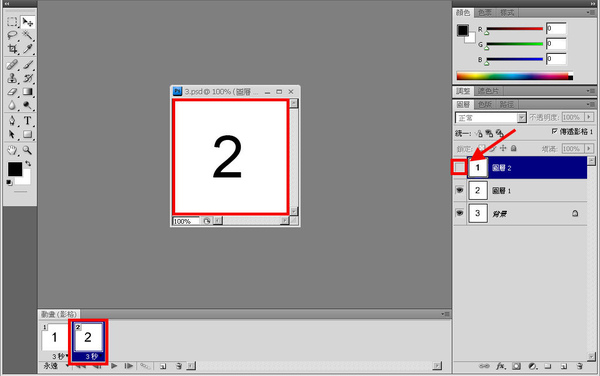Viewport: 600px width, 376px height.
Task: Delete the selected animation frame
Action: 178,366
